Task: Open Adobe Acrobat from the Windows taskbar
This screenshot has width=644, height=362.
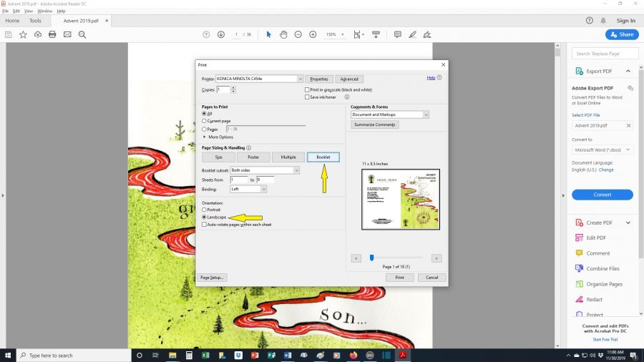Action: [x=402, y=355]
